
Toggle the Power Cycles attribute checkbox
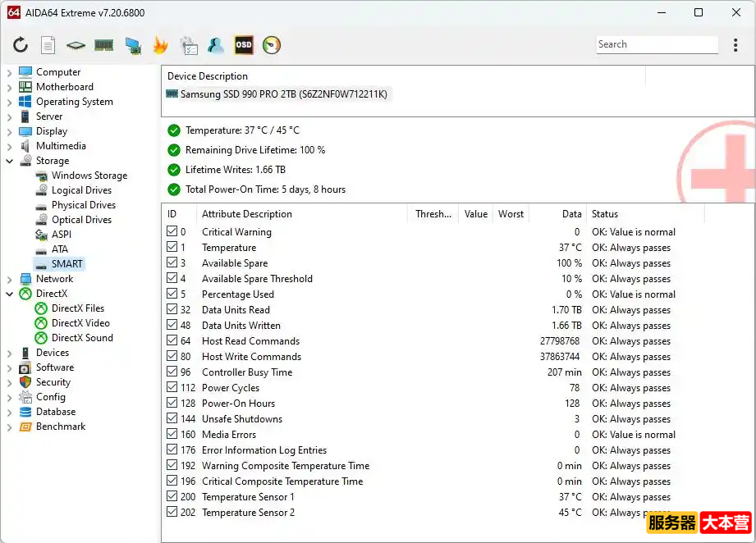[x=172, y=387]
